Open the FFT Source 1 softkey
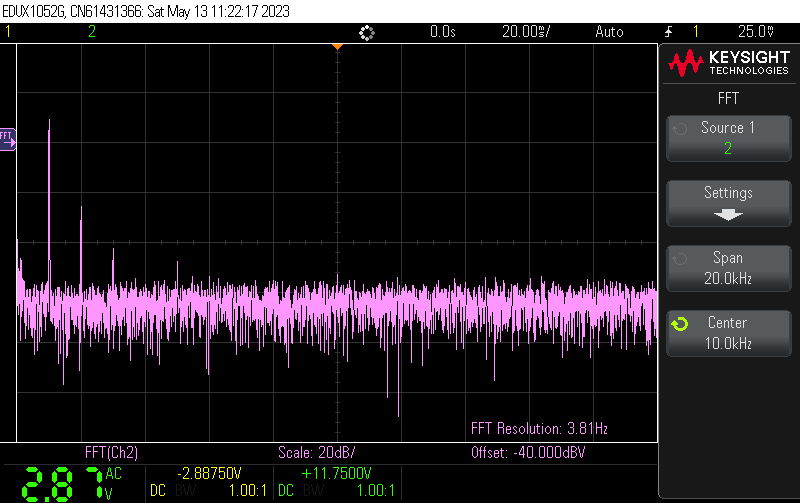 coord(729,138)
